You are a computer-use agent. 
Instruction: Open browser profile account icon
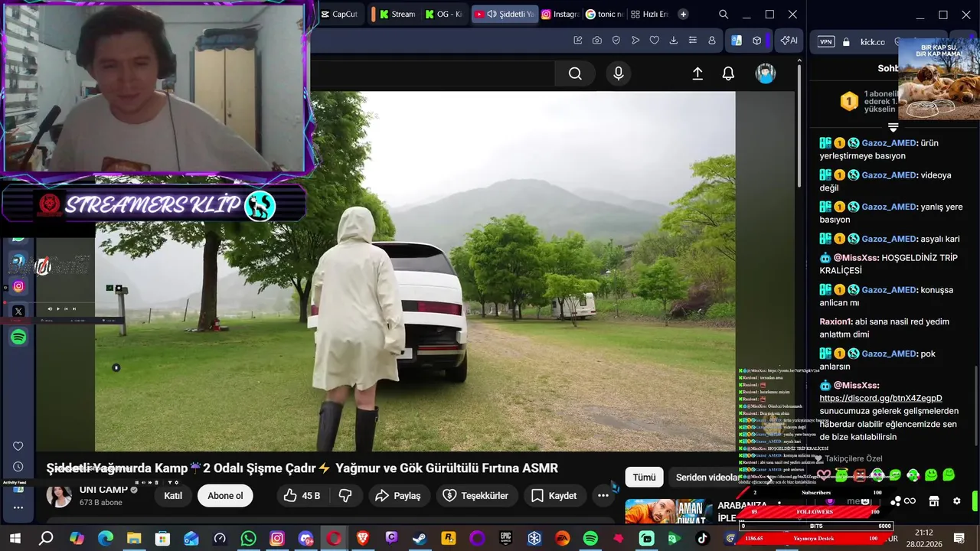tap(712, 41)
